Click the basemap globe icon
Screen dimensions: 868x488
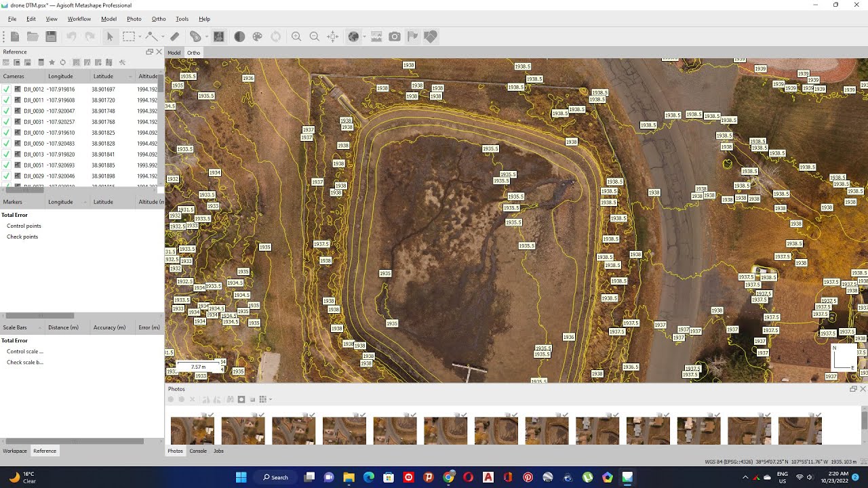pos(353,37)
